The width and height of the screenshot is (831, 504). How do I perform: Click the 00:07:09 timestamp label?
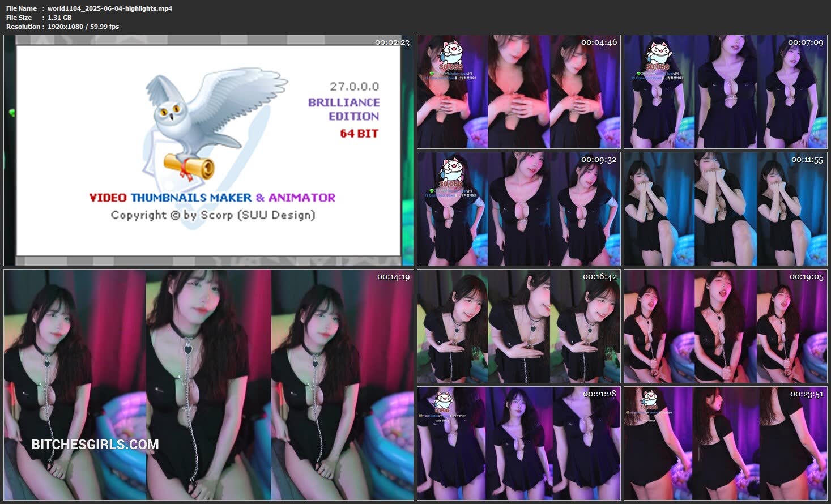805,42
